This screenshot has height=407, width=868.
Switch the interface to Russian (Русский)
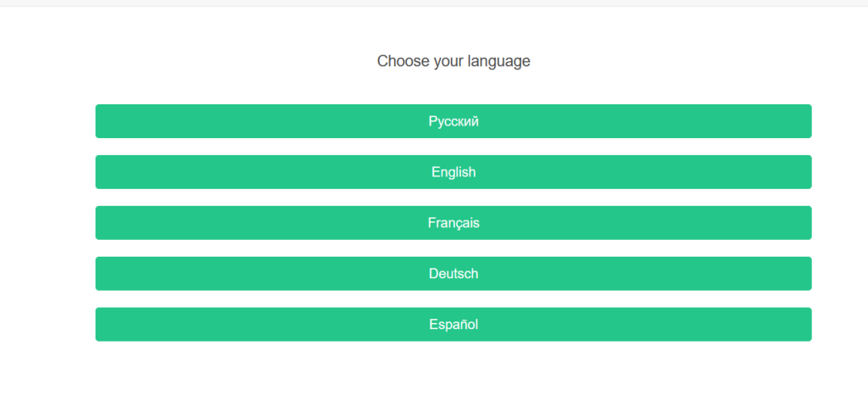(453, 121)
